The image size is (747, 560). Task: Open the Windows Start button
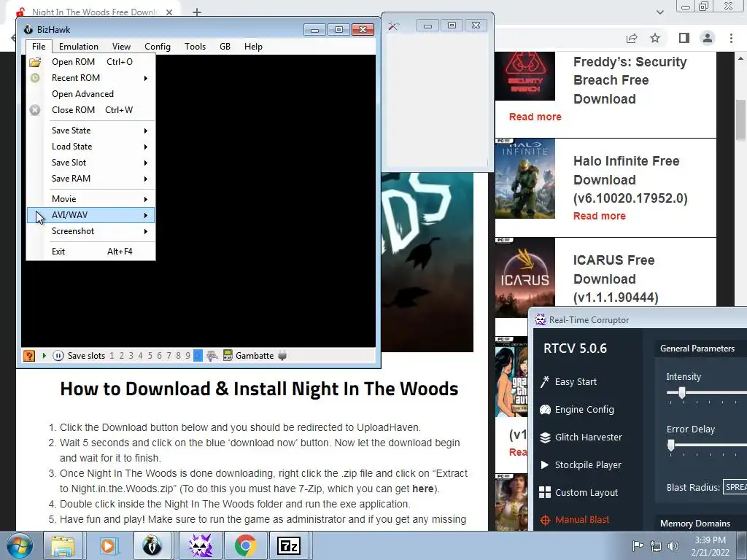click(x=19, y=545)
